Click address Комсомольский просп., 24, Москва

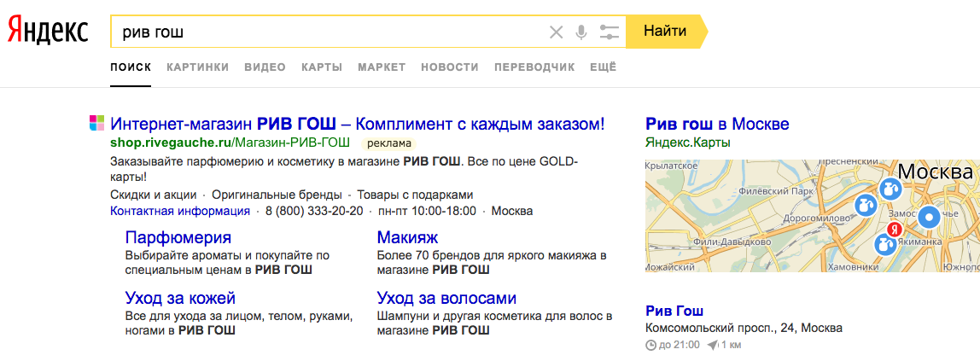tap(744, 328)
